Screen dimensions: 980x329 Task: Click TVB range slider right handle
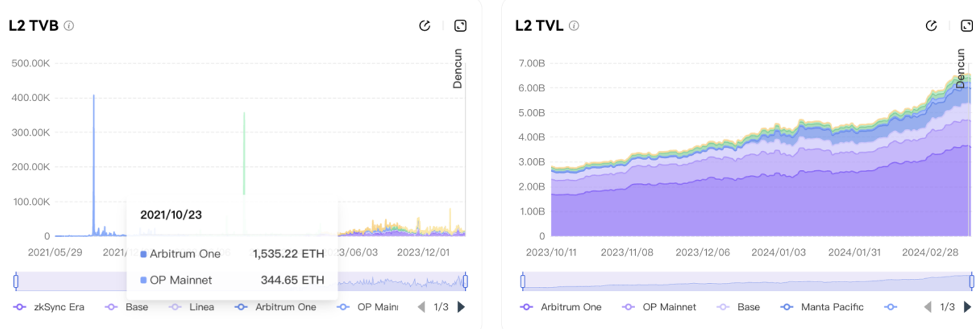[x=465, y=281]
